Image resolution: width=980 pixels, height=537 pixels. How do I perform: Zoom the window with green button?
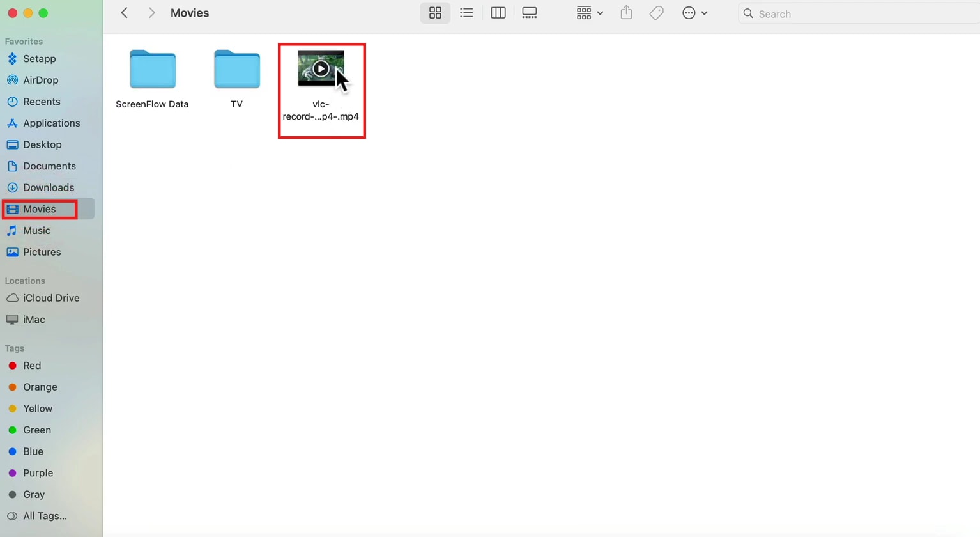pos(43,13)
